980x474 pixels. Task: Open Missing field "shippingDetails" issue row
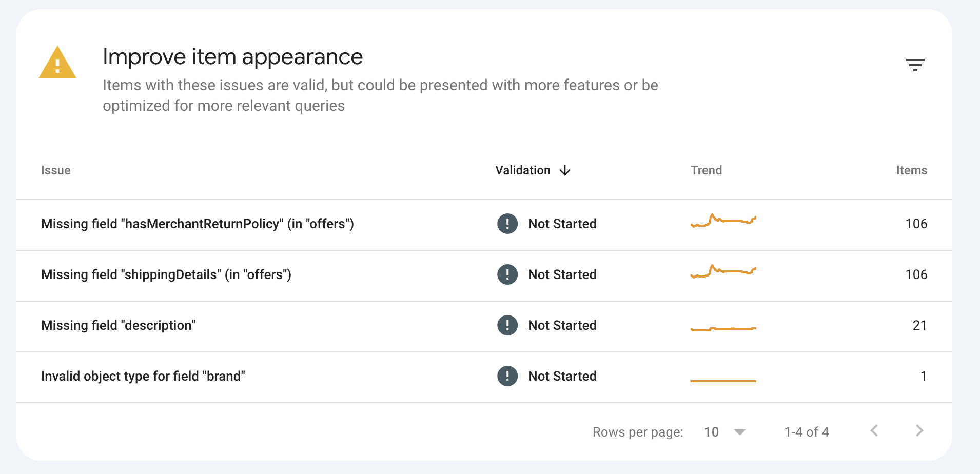(x=166, y=274)
